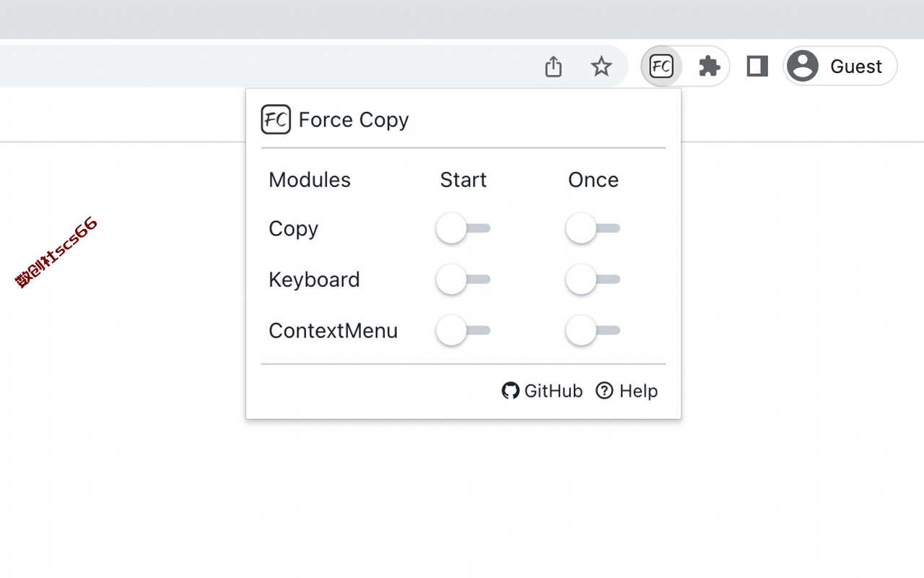Screen dimensions: 924x578
Task: Open the browser side panel
Action: click(x=757, y=66)
